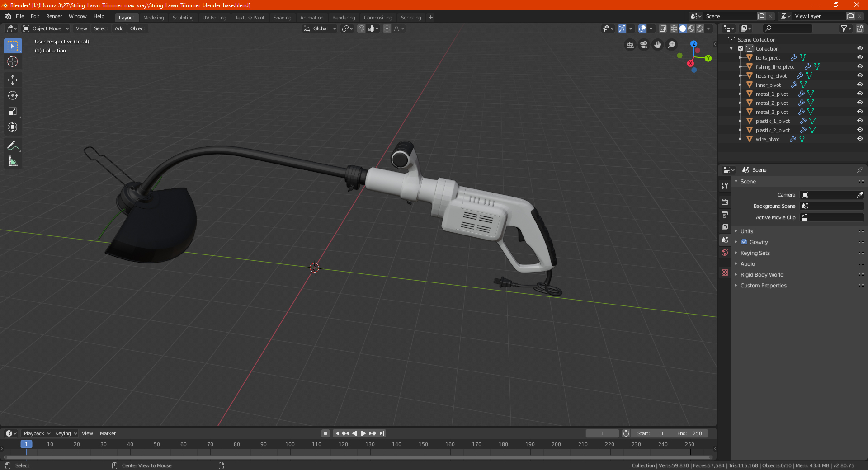
Task: Pin the Scene properties panel
Action: point(859,170)
